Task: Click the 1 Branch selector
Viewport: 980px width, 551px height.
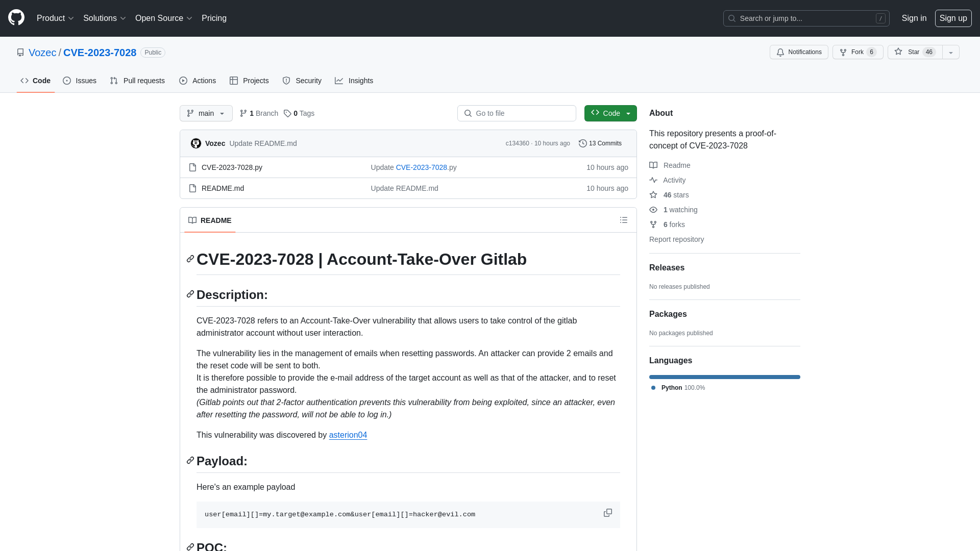Action: [258, 113]
